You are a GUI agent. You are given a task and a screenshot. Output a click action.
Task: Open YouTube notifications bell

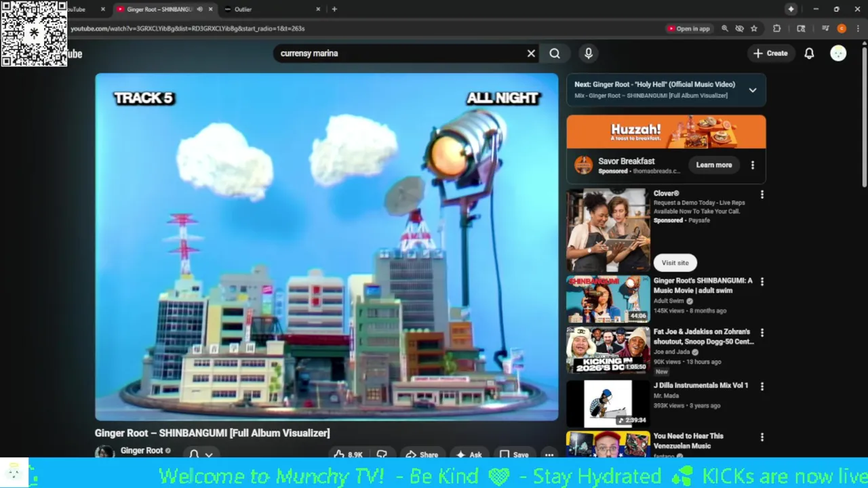pyautogui.click(x=809, y=54)
